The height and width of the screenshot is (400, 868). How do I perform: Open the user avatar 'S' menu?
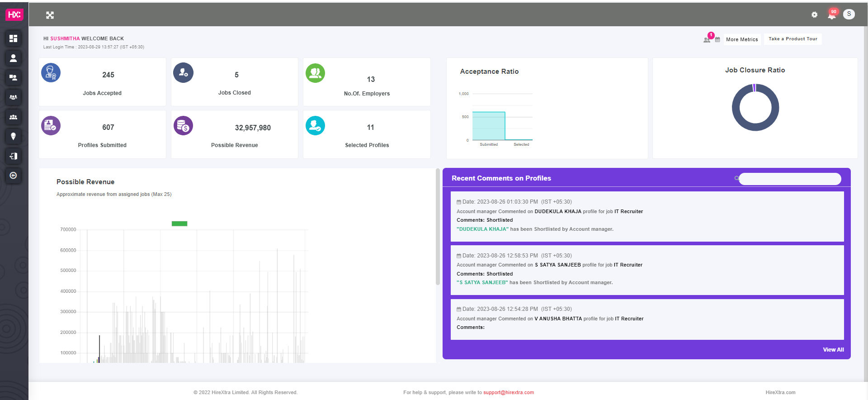(849, 14)
